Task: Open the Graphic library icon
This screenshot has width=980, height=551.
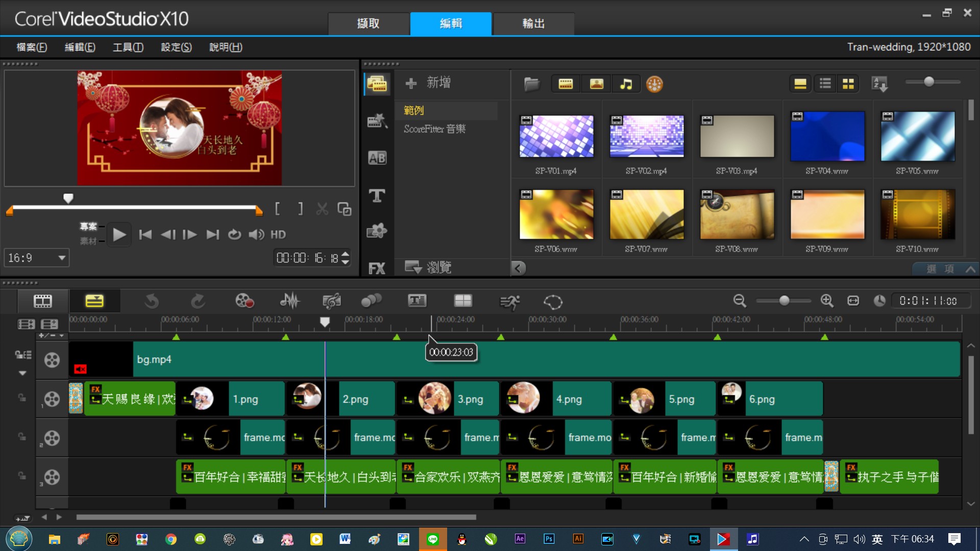Action: pyautogui.click(x=377, y=231)
